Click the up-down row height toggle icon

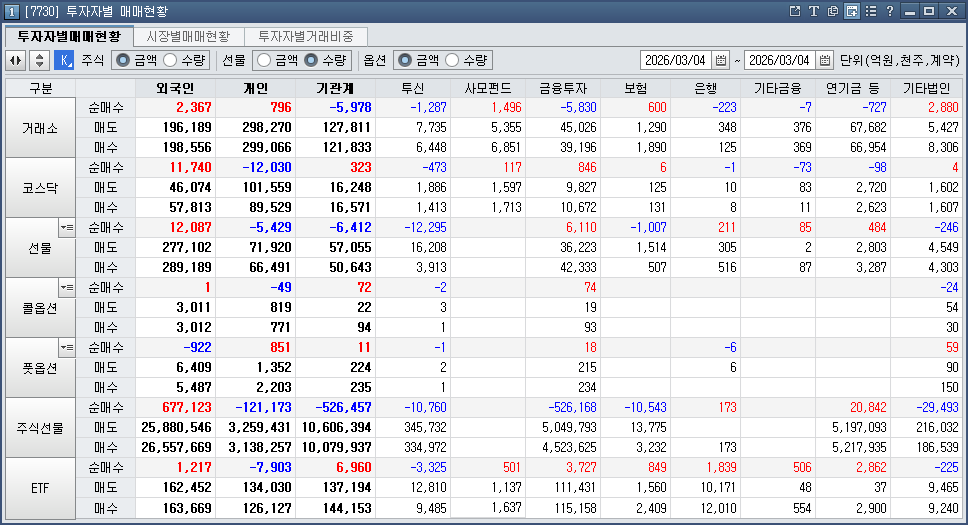click(x=39, y=60)
